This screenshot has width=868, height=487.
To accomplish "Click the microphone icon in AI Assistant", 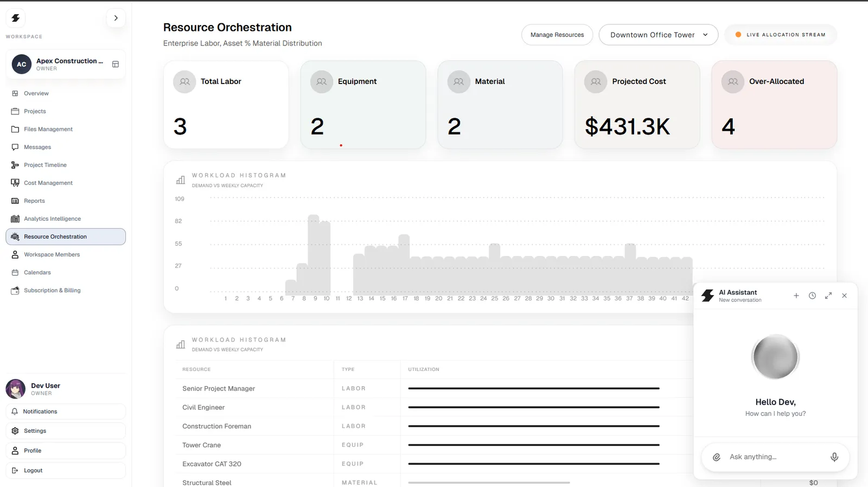I will point(834,457).
